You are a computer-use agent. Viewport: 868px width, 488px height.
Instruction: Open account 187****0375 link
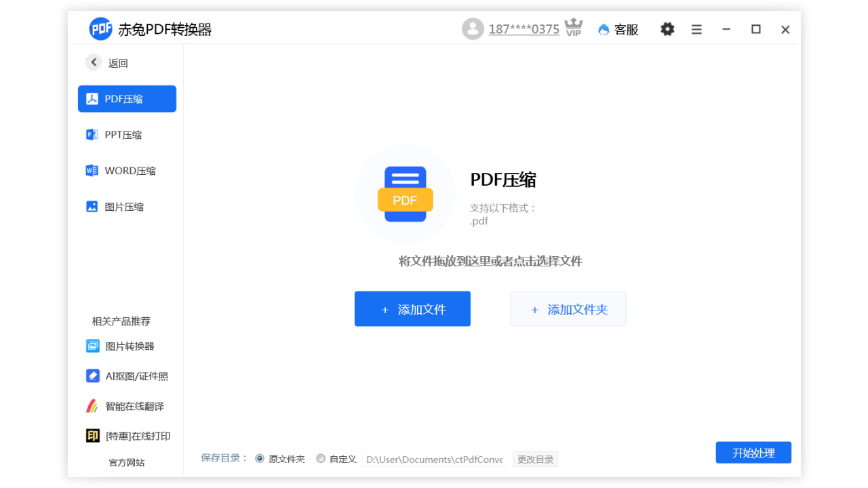coord(524,30)
